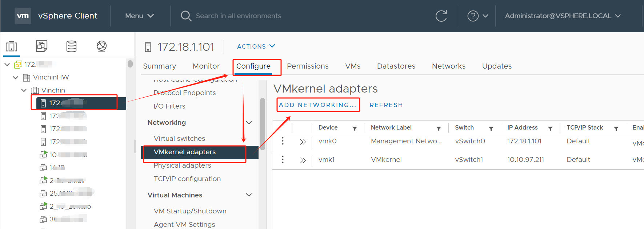Open the VMs tab
Image resolution: width=644 pixels, height=229 pixels.
[353, 66]
